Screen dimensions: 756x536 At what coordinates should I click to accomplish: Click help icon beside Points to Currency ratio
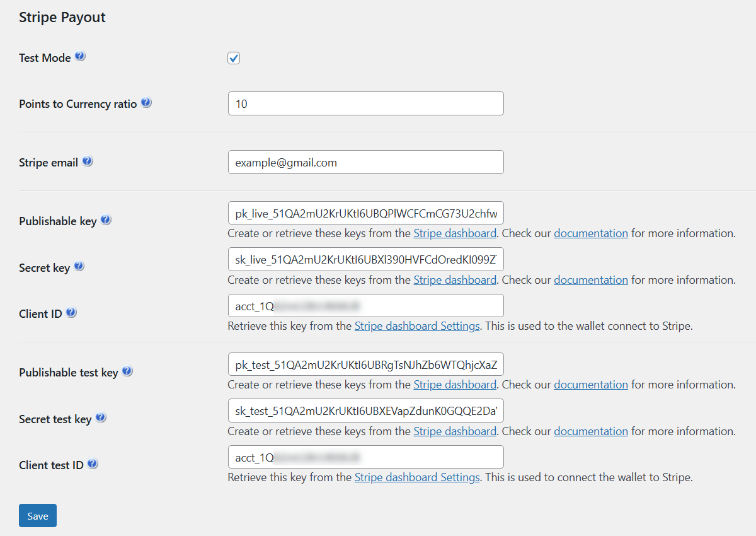[146, 102]
